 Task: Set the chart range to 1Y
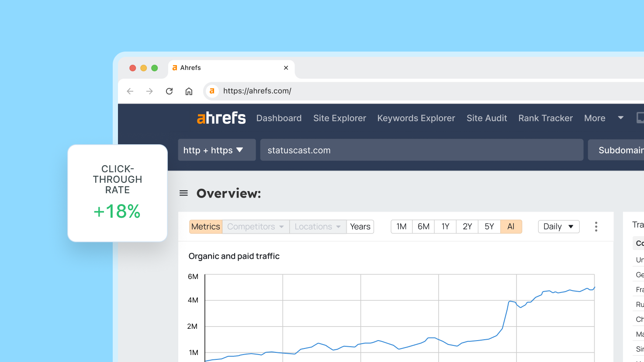pos(445,226)
